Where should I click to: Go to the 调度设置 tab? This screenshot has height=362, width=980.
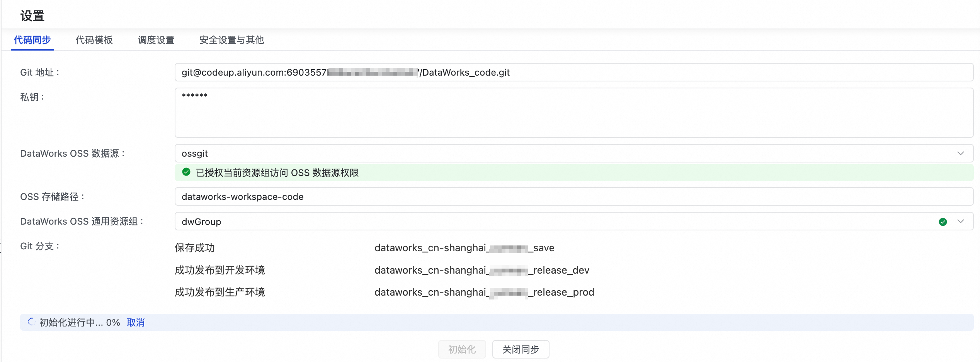pyautogui.click(x=156, y=40)
